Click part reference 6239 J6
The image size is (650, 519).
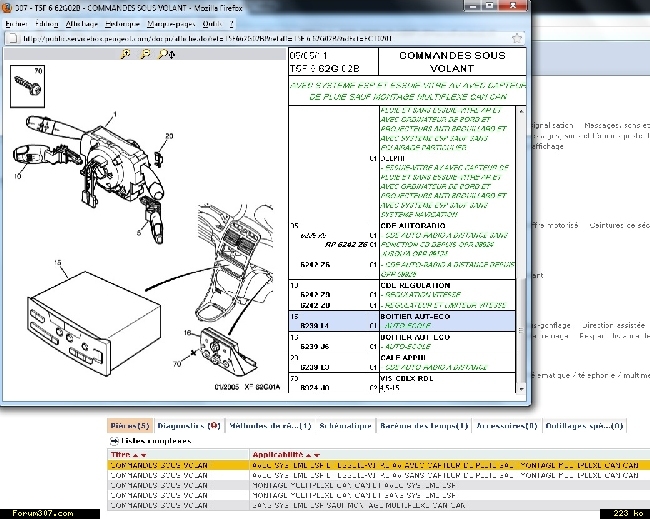(x=315, y=347)
